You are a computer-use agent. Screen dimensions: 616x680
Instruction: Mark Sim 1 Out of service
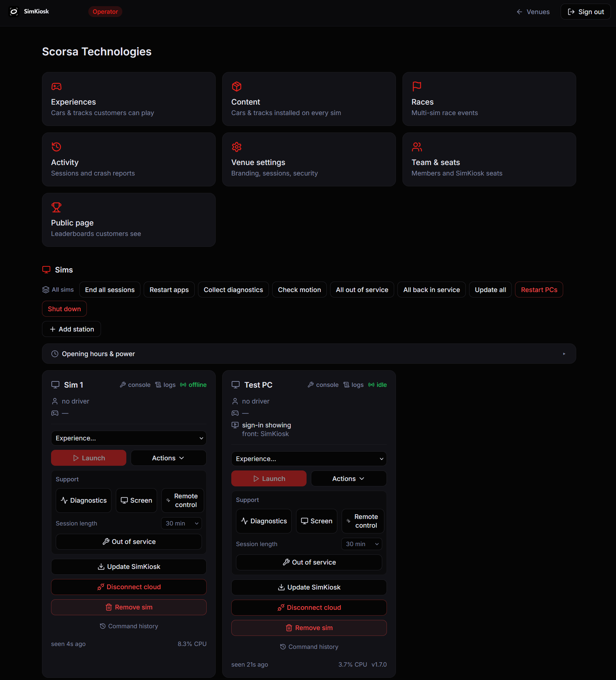click(129, 542)
